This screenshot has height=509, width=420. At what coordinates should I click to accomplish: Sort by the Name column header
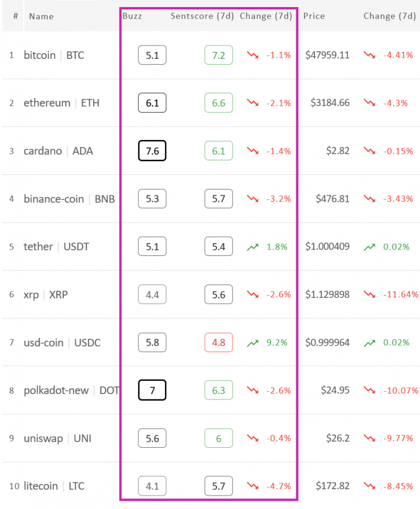click(41, 16)
